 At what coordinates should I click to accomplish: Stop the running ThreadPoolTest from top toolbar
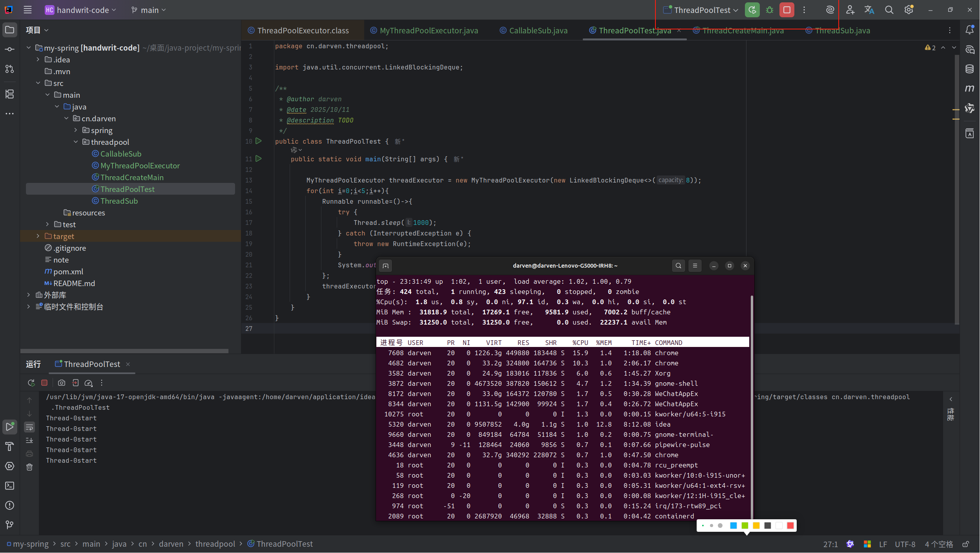coord(787,10)
